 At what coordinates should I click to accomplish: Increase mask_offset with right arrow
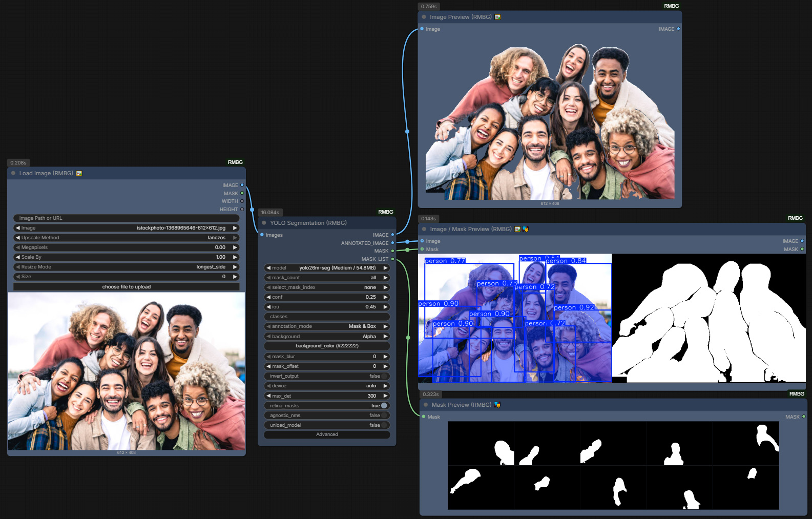[385, 366]
